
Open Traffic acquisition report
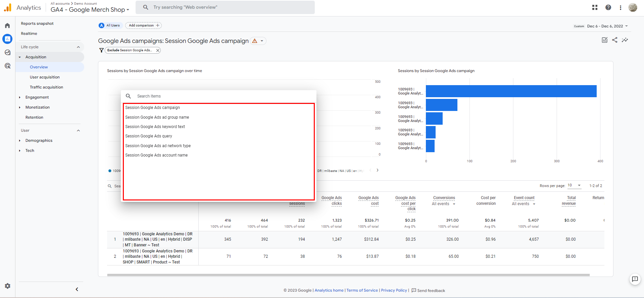tap(46, 87)
